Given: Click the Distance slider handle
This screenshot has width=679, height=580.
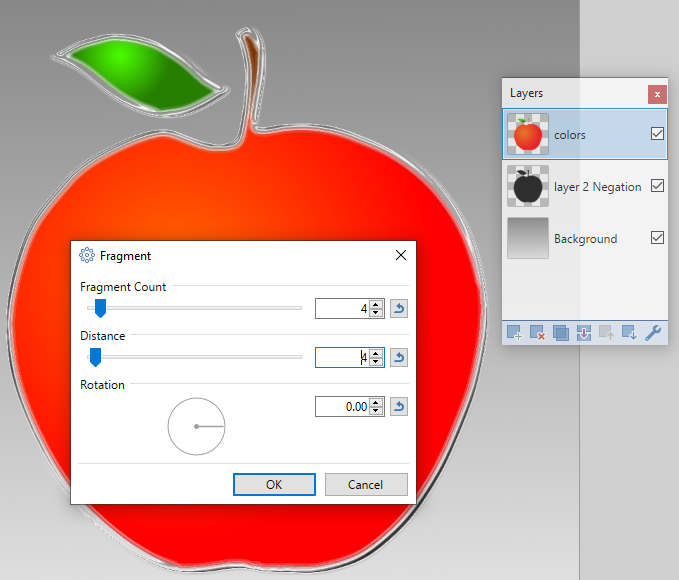Looking at the screenshot, I should (95, 357).
